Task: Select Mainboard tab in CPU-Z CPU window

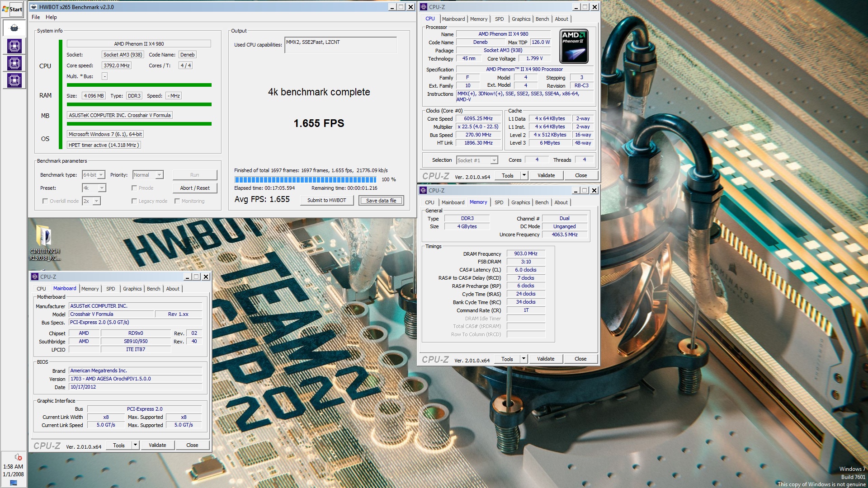Action: click(453, 19)
